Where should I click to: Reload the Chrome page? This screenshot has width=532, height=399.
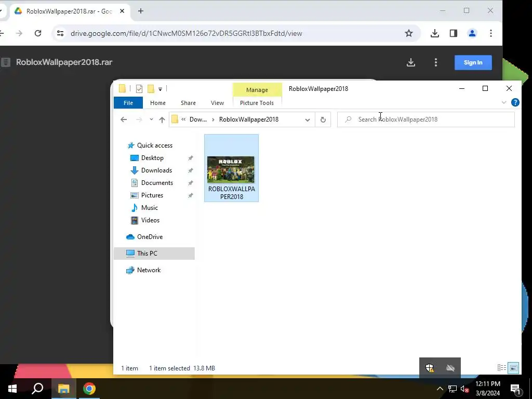[38, 33]
